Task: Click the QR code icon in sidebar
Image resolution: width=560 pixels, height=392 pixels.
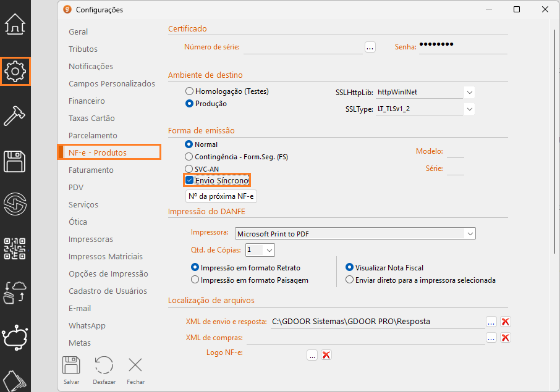Action: 15,248
